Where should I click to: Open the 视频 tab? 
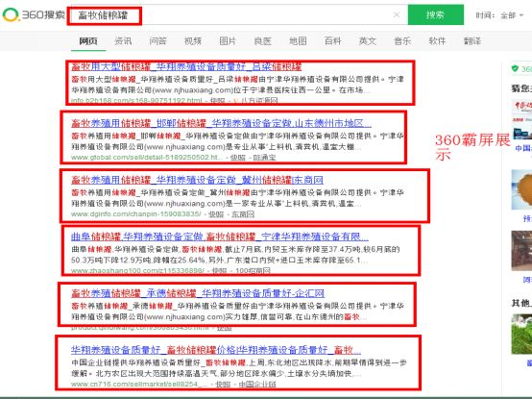[x=193, y=41]
